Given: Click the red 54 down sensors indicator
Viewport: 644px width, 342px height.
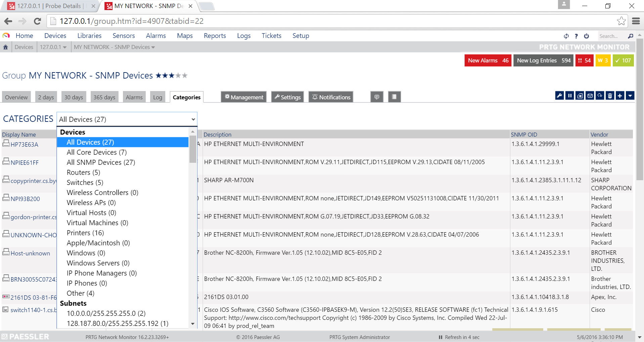Looking at the screenshot, I should tap(585, 60).
